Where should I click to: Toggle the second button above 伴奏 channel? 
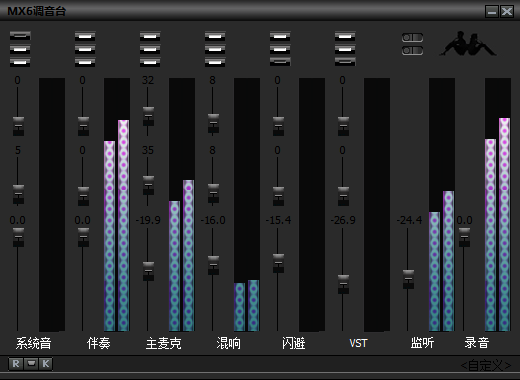pyautogui.click(x=85, y=49)
